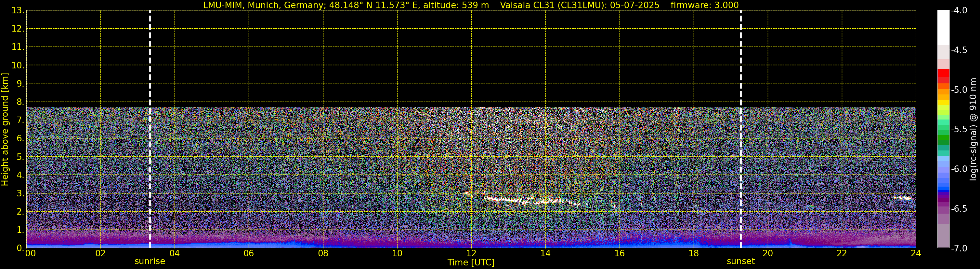Click the sunrise dashed vertical line
980x269 pixels.
click(x=150, y=130)
